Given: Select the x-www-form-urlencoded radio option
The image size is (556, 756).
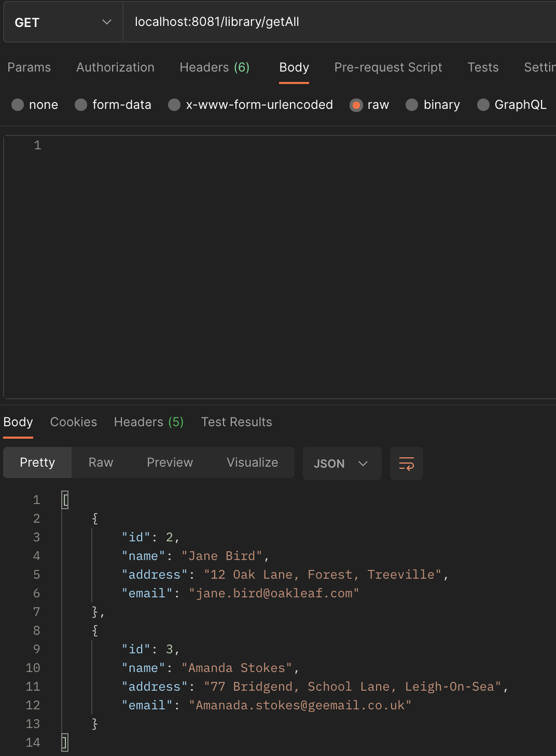Looking at the screenshot, I should tap(174, 105).
